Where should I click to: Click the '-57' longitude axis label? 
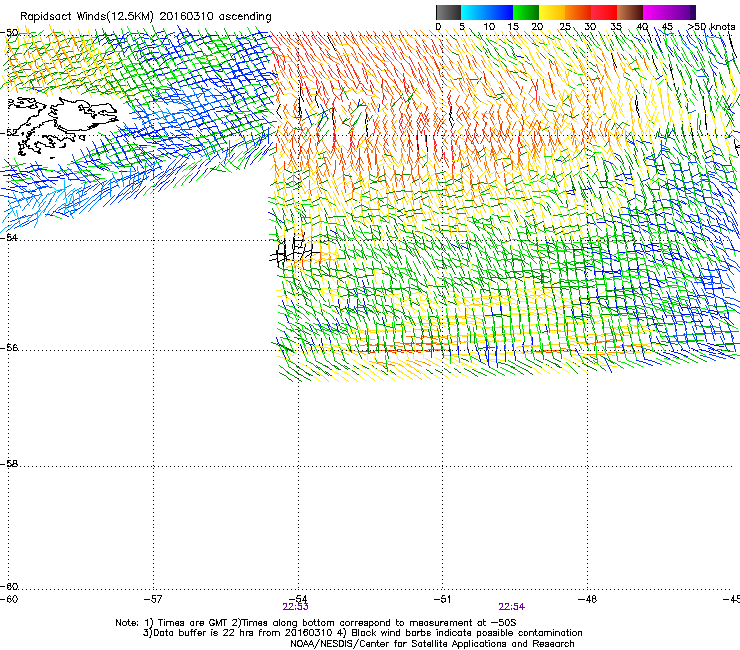[153, 599]
